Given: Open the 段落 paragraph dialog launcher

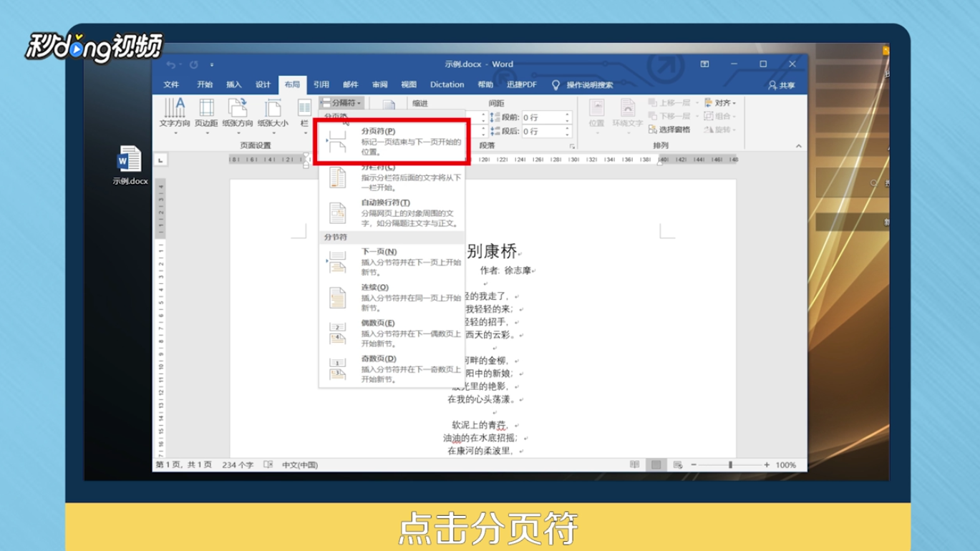Looking at the screenshot, I should pos(572,146).
